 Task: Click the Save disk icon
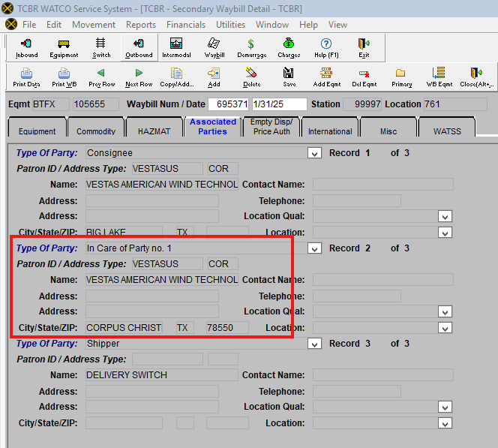point(289,77)
